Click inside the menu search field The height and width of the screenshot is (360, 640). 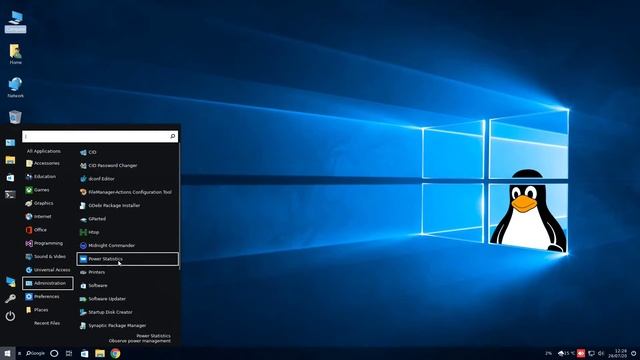(100, 136)
